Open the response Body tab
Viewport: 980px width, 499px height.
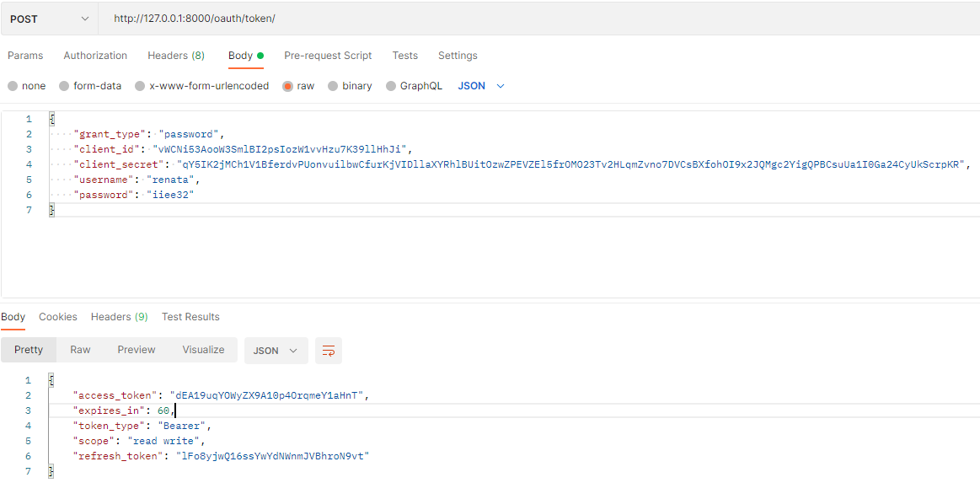(x=13, y=317)
